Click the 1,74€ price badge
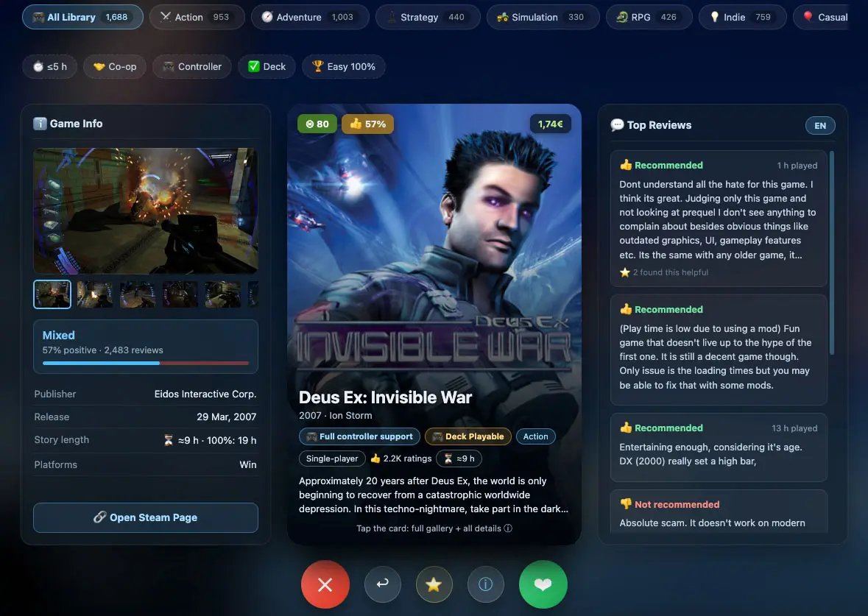 [x=550, y=124]
